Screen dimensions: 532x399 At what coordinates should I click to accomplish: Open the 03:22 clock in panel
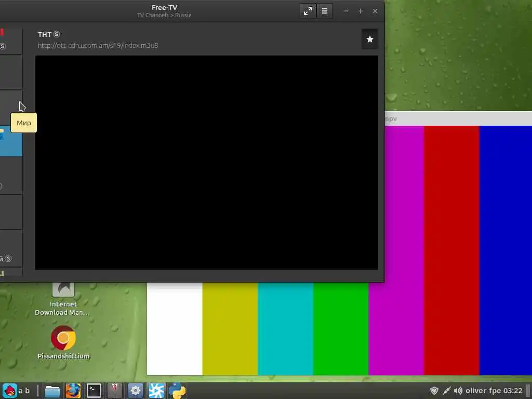click(513, 391)
